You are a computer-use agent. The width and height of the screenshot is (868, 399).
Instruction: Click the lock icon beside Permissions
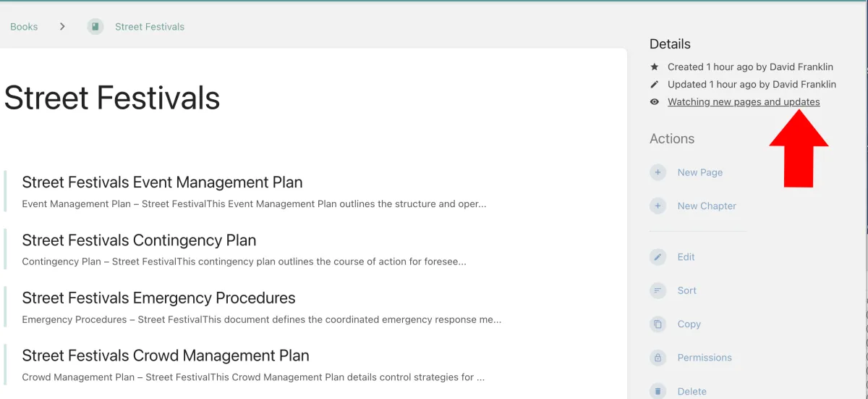point(658,357)
